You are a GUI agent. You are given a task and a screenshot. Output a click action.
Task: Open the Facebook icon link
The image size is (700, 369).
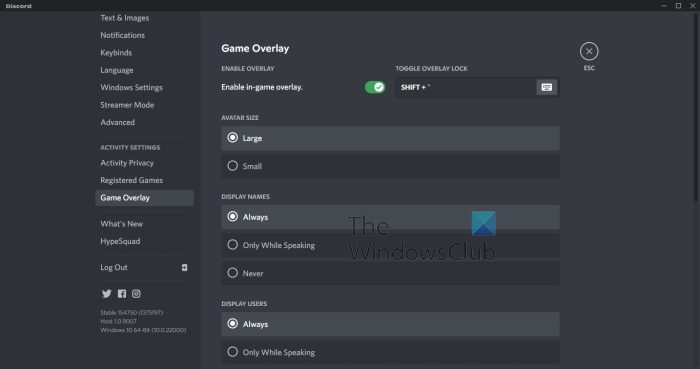pyautogui.click(x=122, y=294)
